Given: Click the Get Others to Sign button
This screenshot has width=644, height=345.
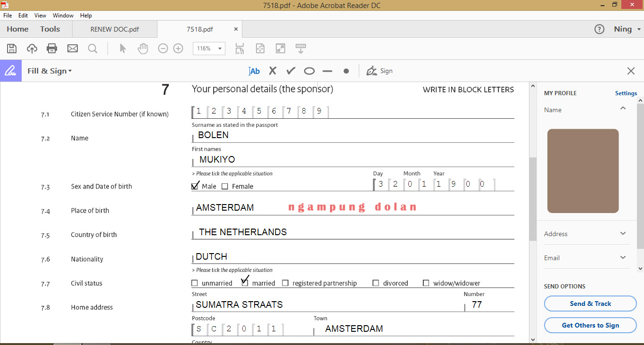Looking at the screenshot, I should coord(590,325).
